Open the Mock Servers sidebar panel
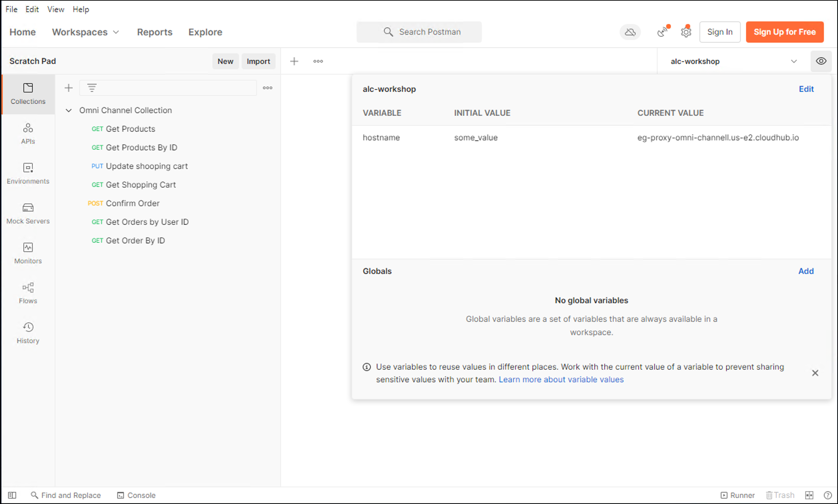The width and height of the screenshot is (838, 504). 28,213
